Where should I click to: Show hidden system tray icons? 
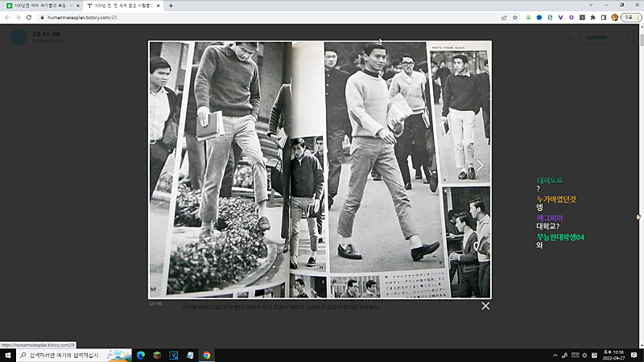pos(554,355)
